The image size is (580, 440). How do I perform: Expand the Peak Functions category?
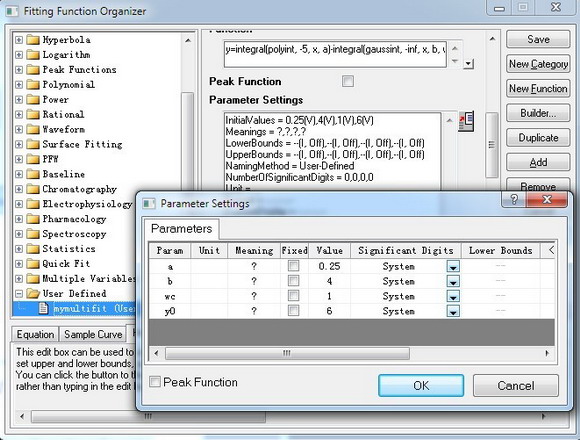(x=19, y=70)
